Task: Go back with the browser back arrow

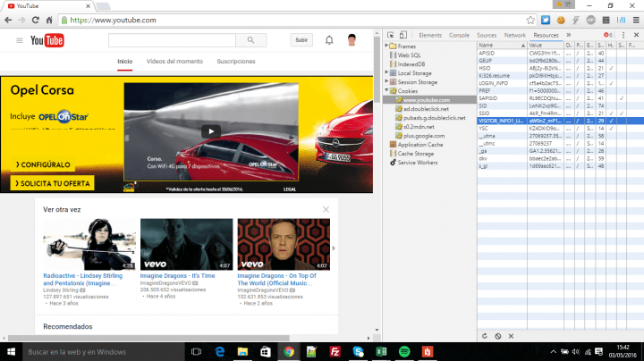Action: point(8,20)
